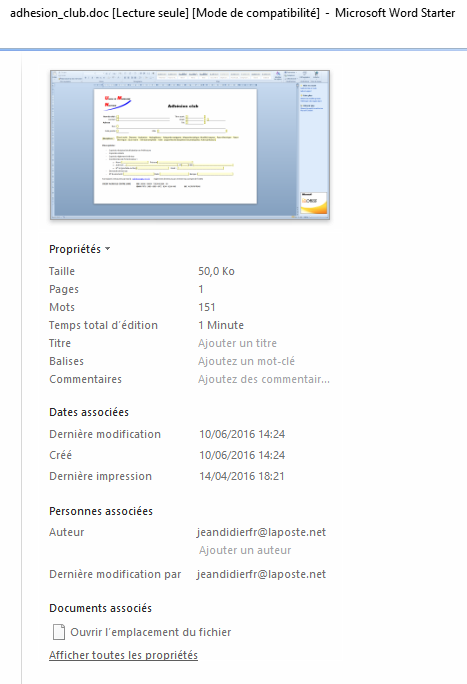Viewport: 467px width, 684px height.
Task: Click the Pages count value
Action: 201,289
